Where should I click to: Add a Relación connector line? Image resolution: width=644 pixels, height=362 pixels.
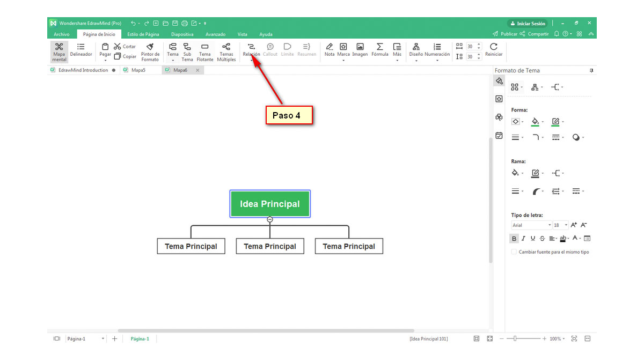[251, 47]
